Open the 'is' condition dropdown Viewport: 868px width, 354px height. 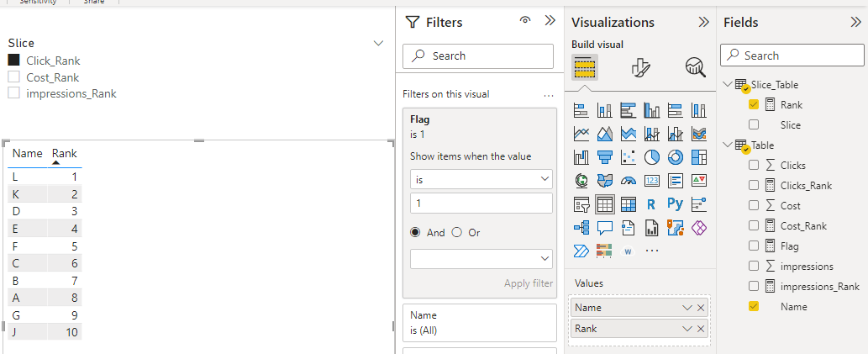[x=481, y=179]
